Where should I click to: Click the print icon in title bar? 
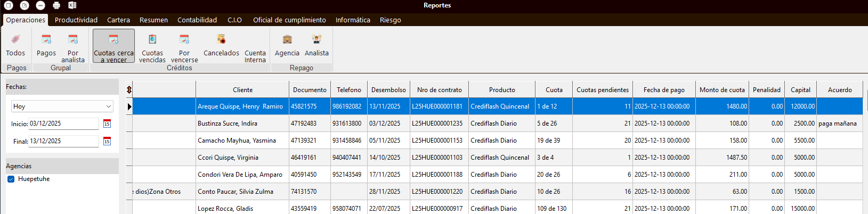[56, 5]
